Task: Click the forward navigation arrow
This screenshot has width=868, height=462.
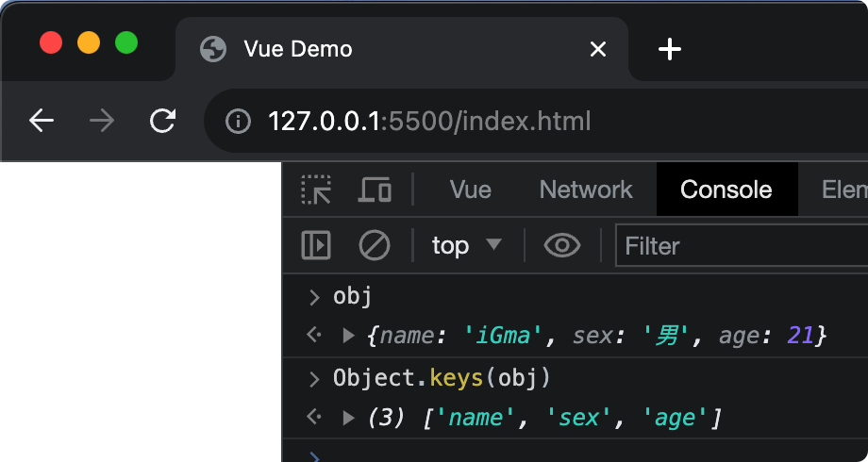Action: pos(102,121)
